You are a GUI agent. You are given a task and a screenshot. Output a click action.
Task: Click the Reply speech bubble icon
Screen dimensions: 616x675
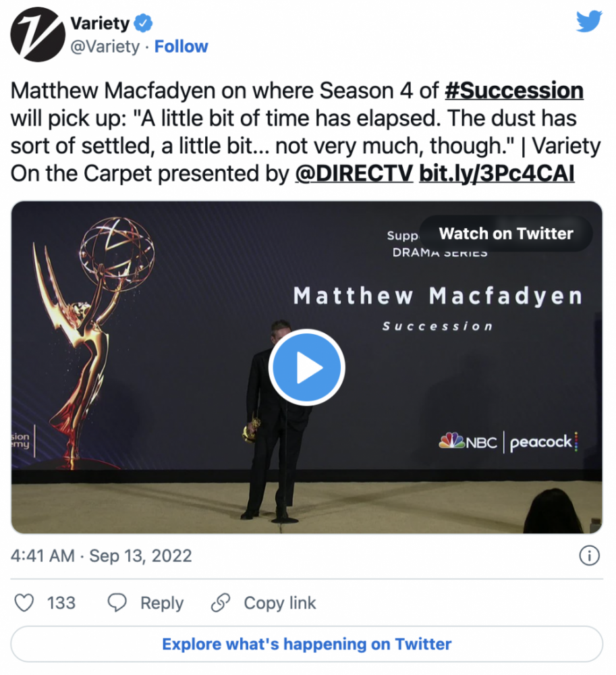(x=117, y=603)
